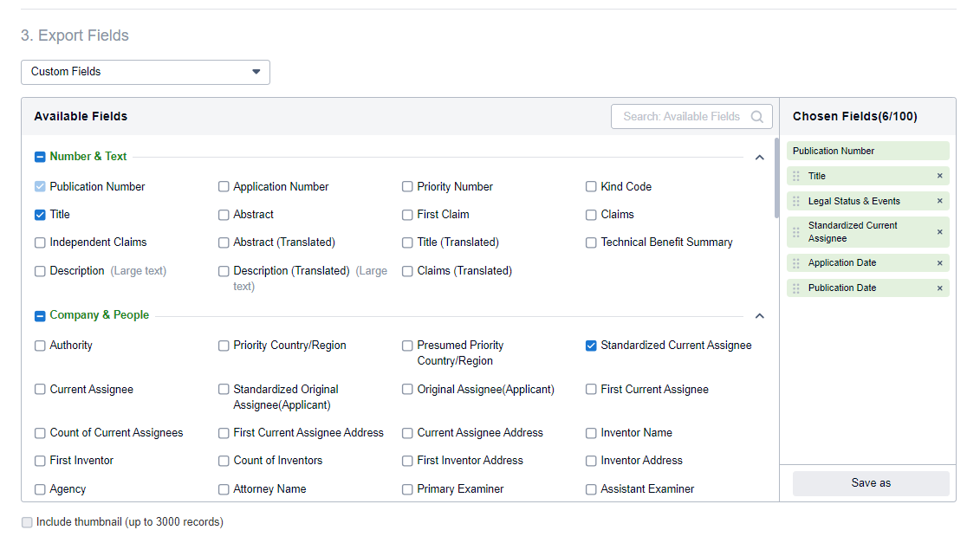Check the Abstract checkbox
This screenshot has width=980, height=543.
tap(224, 214)
